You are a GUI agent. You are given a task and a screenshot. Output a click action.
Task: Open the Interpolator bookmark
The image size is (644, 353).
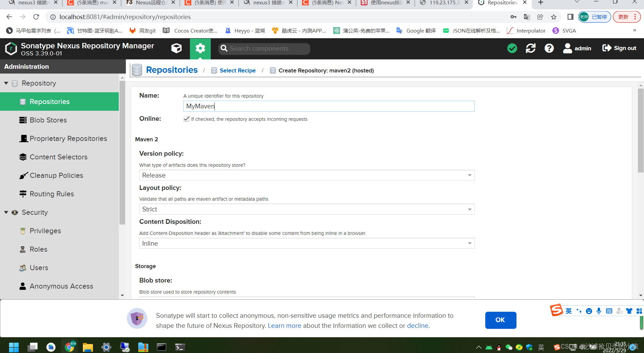526,31
